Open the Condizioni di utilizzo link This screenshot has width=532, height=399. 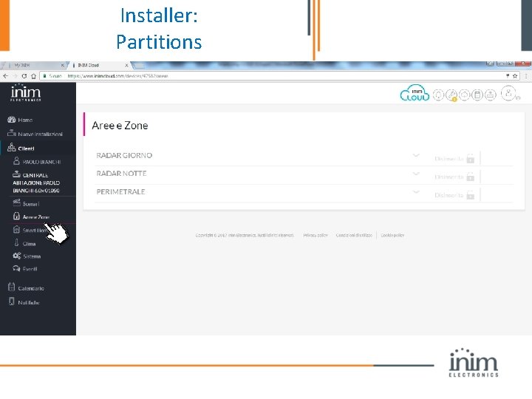click(354, 235)
